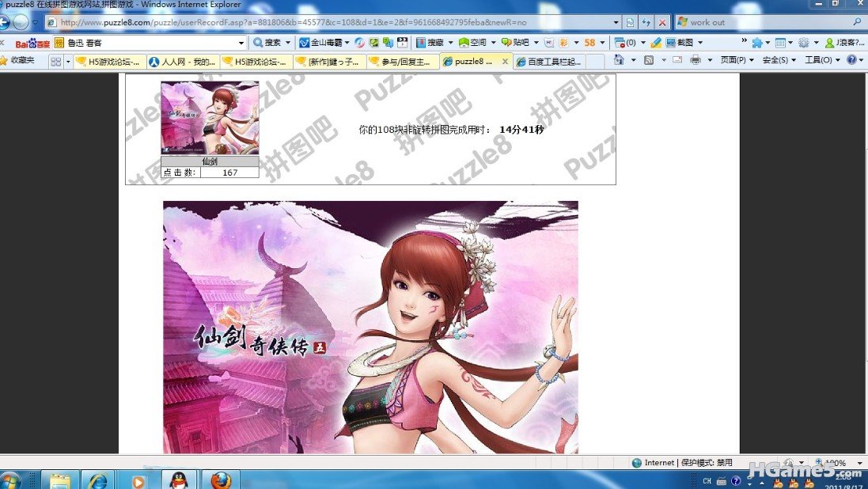Click the blue puzzle-piece plugin icon
The image size is (868, 489).
(x=756, y=42)
